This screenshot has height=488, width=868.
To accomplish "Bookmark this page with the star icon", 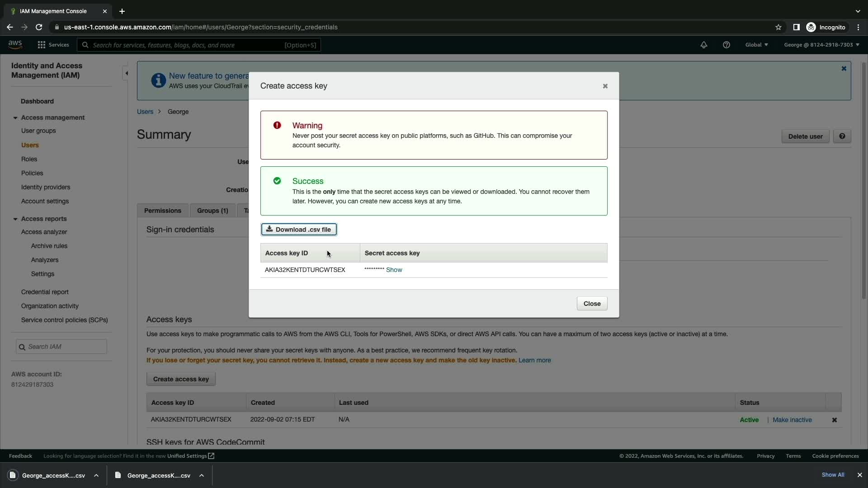I will tap(778, 27).
